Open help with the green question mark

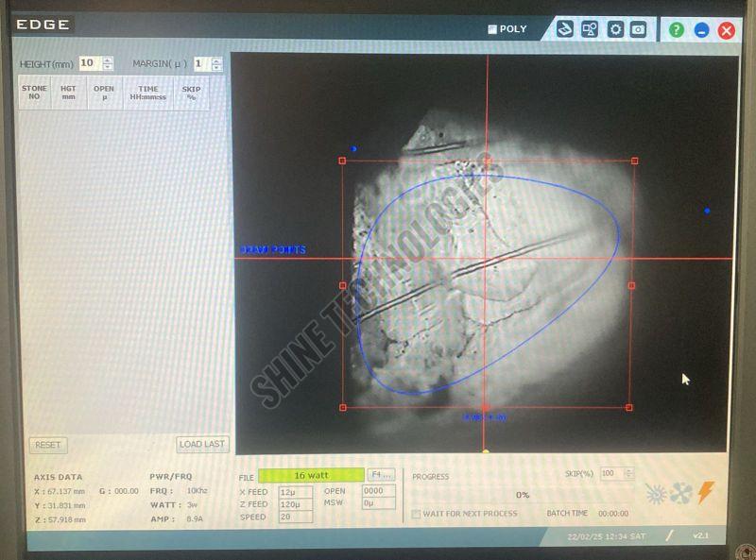click(x=677, y=29)
